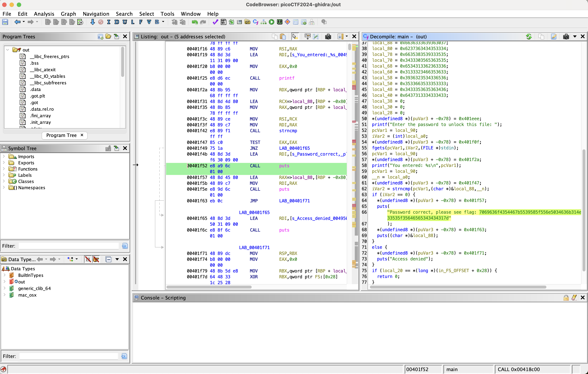Screen dimensions: 588x374
Task: Click the Save program icon in toolbar
Action: (x=5, y=22)
